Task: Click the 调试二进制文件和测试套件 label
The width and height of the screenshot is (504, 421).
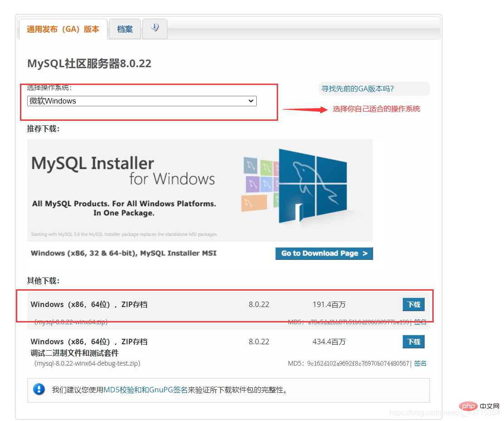Action: [74, 353]
